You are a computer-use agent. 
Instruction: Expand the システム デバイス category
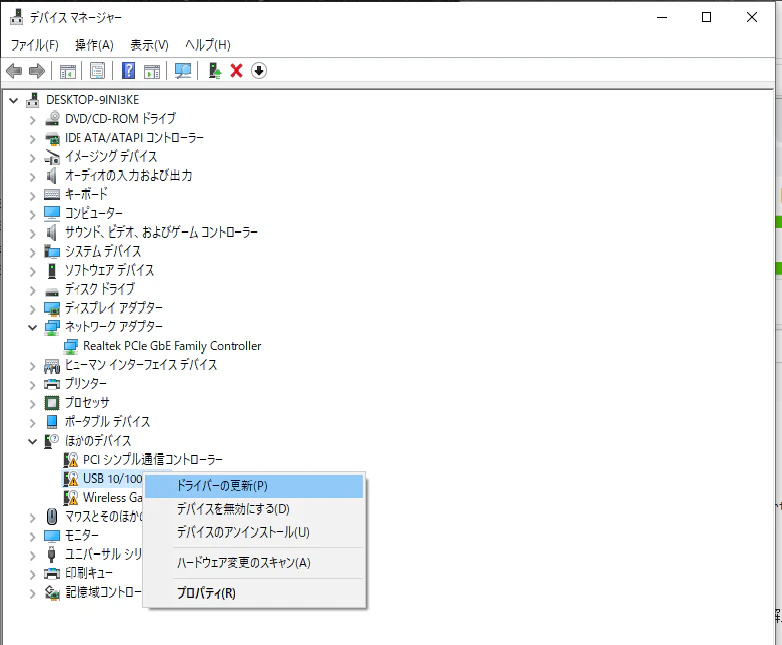[32, 252]
